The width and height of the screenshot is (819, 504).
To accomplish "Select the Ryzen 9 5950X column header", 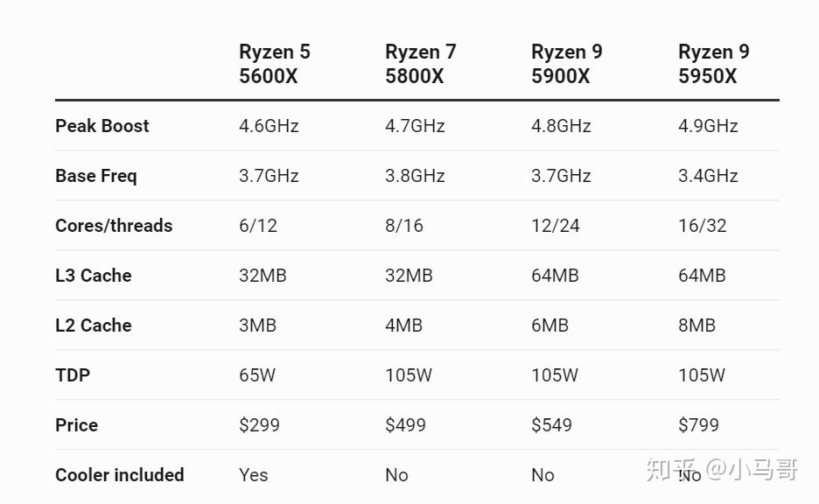I will point(713,64).
